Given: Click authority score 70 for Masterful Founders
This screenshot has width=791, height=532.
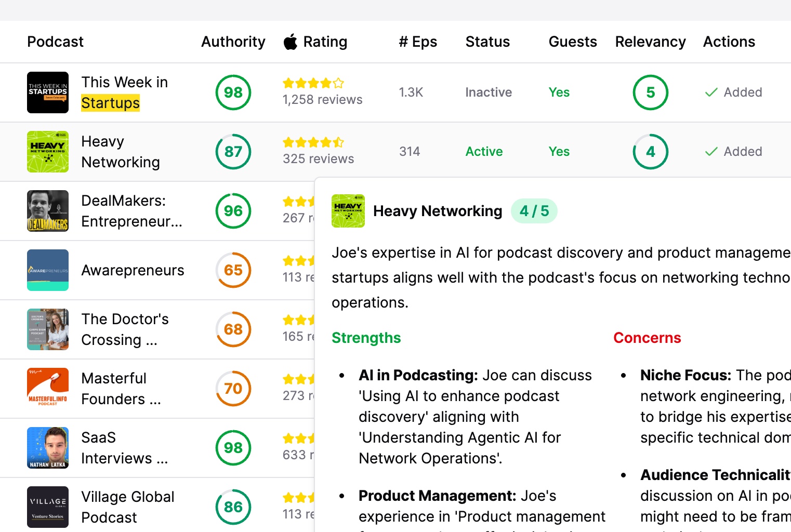Looking at the screenshot, I should point(233,389).
